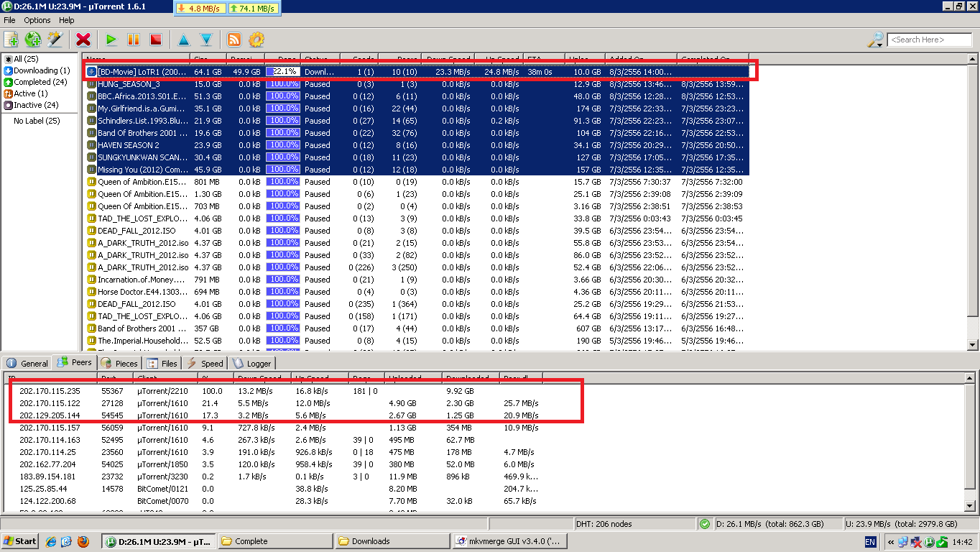Open the Help menu
Viewport: 980px width, 552px height.
pyautogui.click(x=67, y=20)
